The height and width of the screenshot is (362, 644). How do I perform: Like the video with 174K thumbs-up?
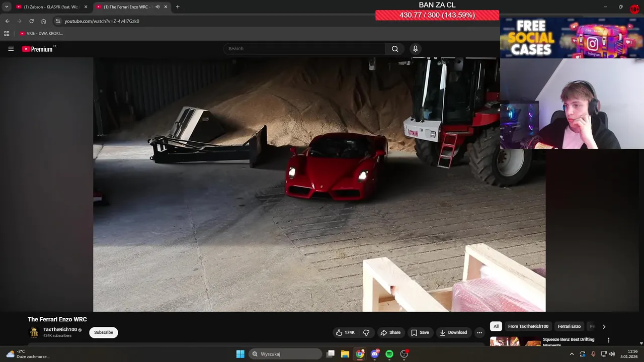click(346, 332)
